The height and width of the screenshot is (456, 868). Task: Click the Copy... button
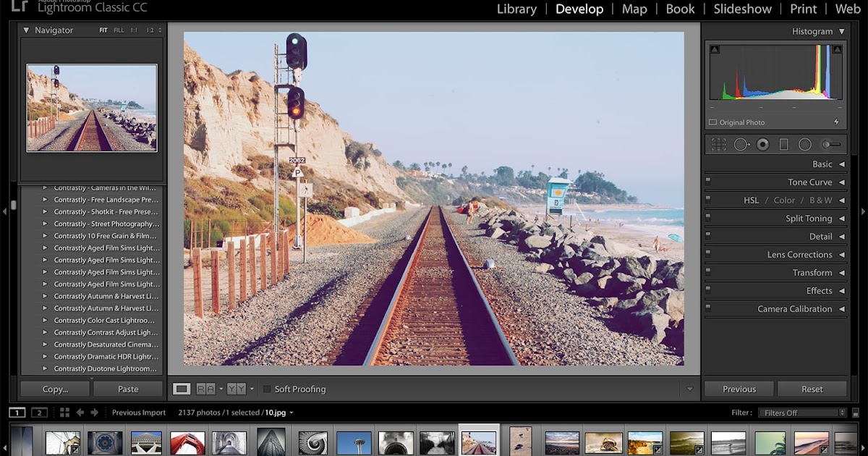pos(55,389)
